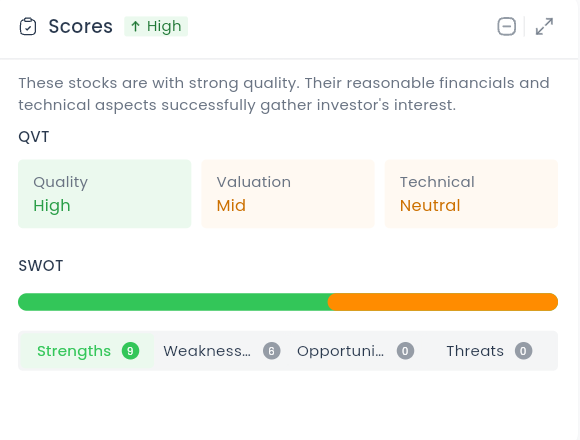Collapse the Scores panel with minus icon
Image resolution: width=580 pixels, height=440 pixels.
[x=506, y=27]
